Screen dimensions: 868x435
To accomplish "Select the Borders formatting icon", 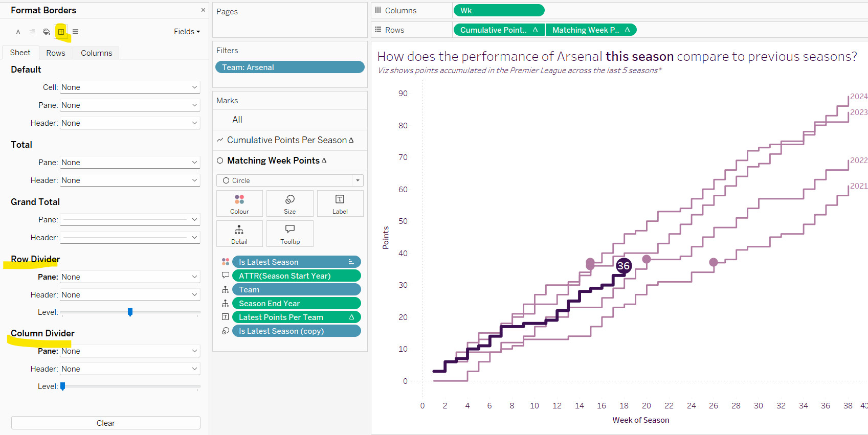I will click(61, 32).
